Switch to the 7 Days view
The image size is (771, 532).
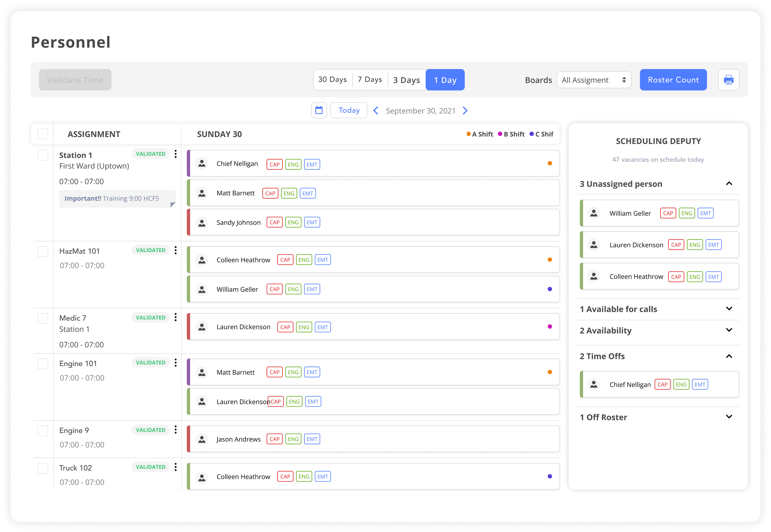(x=370, y=79)
